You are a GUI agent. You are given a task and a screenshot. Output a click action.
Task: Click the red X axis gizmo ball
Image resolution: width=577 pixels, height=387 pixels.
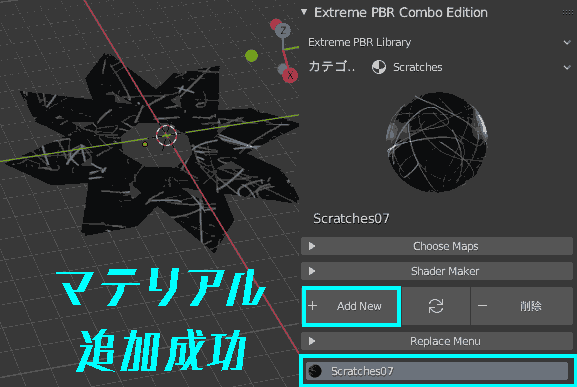(x=290, y=75)
